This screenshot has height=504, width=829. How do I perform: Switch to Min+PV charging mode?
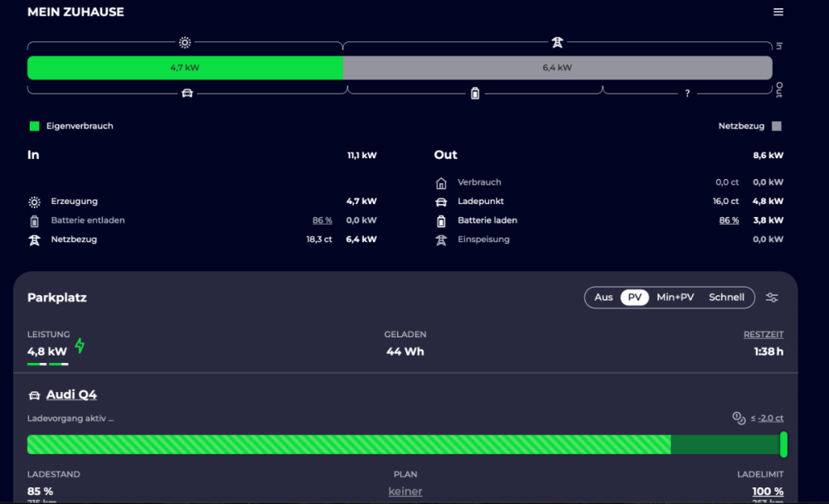[x=675, y=298]
